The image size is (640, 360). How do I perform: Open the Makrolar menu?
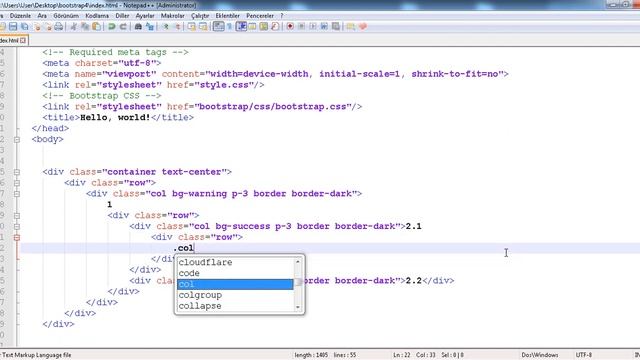[173, 16]
